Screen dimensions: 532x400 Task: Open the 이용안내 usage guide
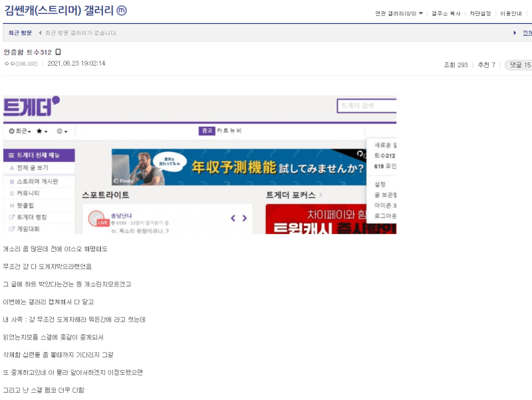click(x=511, y=13)
